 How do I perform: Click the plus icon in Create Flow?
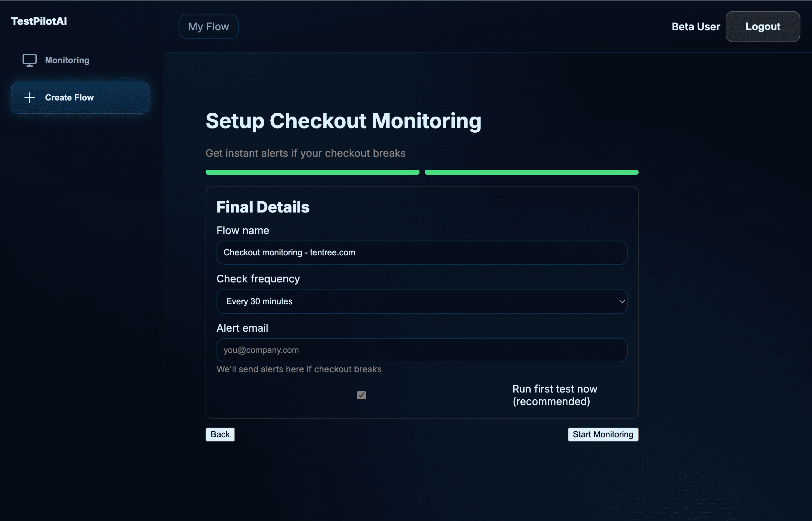coord(29,98)
